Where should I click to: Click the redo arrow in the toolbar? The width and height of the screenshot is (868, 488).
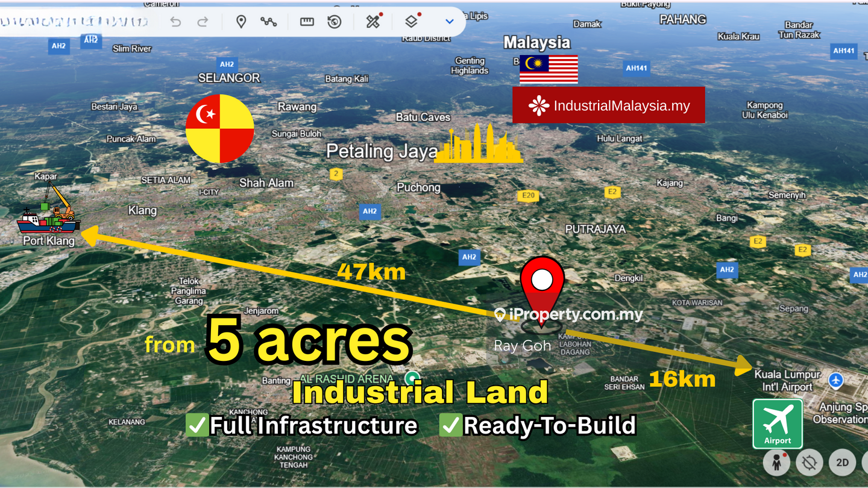coord(203,22)
